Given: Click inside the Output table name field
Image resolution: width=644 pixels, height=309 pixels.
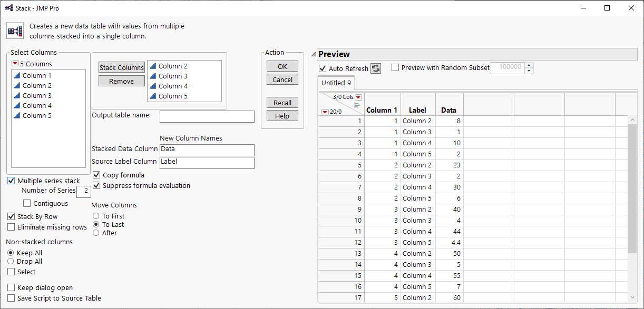Looking at the screenshot, I should click(207, 116).
